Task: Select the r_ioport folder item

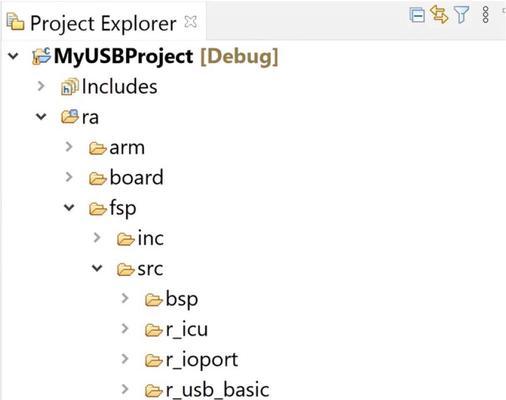Action: (x=192, y=360)
